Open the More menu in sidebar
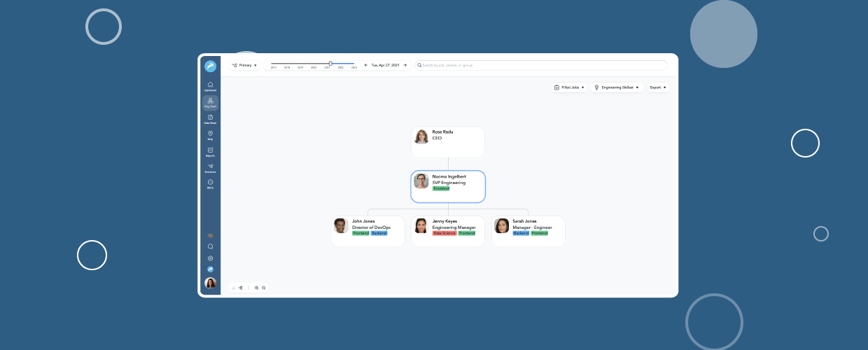Viewport: 868px width, 350px height. click(x=210, y=183)
